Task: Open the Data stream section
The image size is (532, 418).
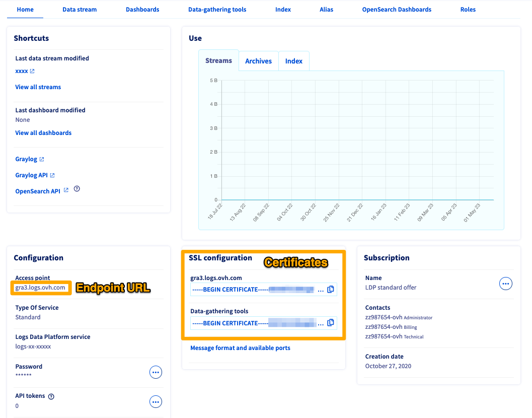Action: point(79,9)
